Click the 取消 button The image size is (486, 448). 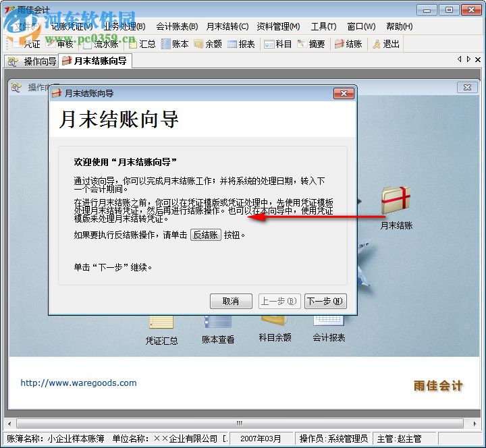(231, 301)
